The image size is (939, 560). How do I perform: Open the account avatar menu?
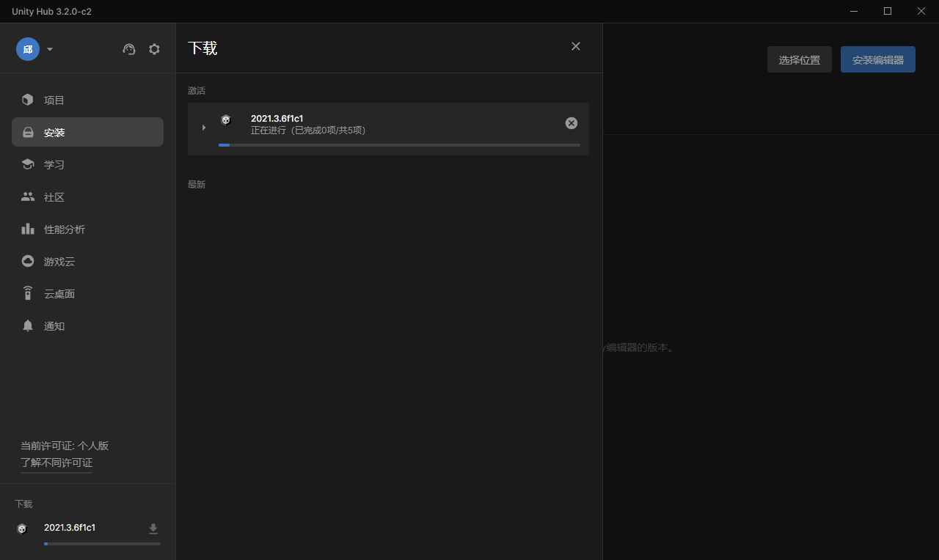coord(28,49)
